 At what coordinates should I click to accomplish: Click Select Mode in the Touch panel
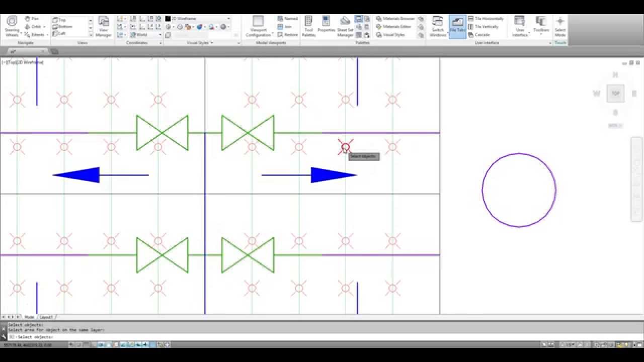click(x=560, y=26)
